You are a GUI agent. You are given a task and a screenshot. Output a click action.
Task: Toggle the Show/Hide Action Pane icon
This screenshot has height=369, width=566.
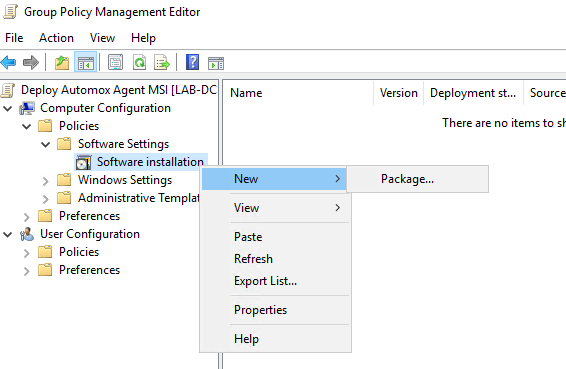(216, 63)
